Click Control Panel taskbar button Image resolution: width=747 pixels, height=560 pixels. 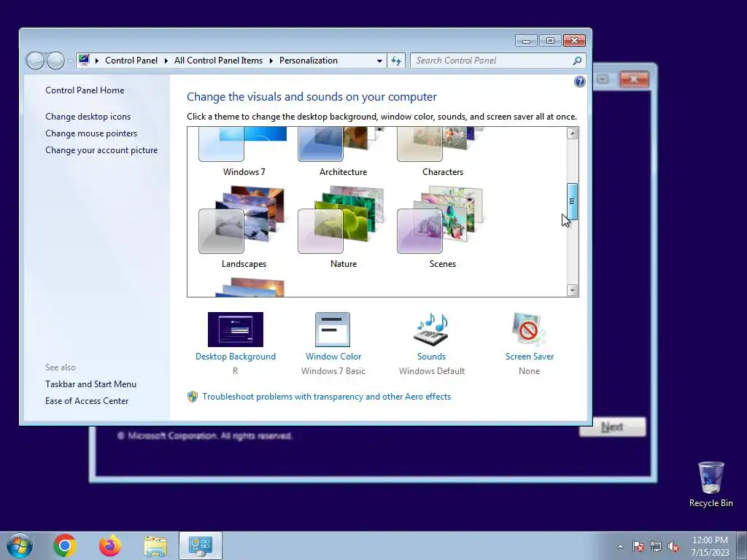pyautogui.click(x=201, y=545)
